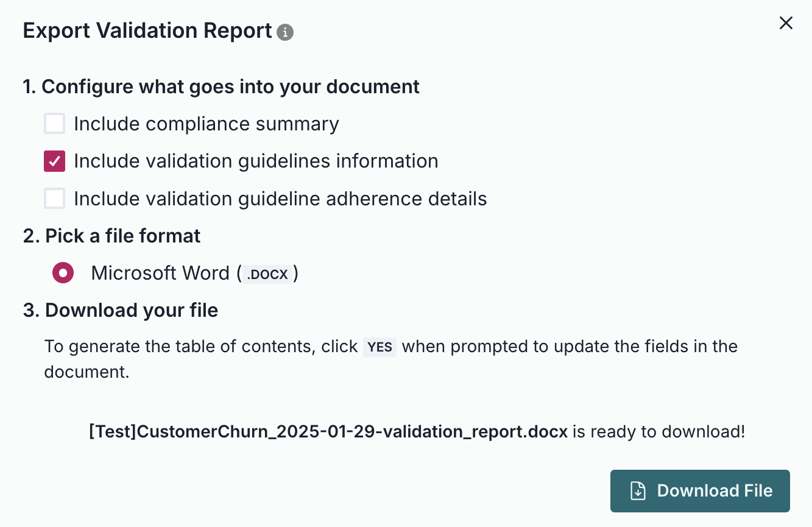Click the .DOCX extension badge

tap(267, 274)
